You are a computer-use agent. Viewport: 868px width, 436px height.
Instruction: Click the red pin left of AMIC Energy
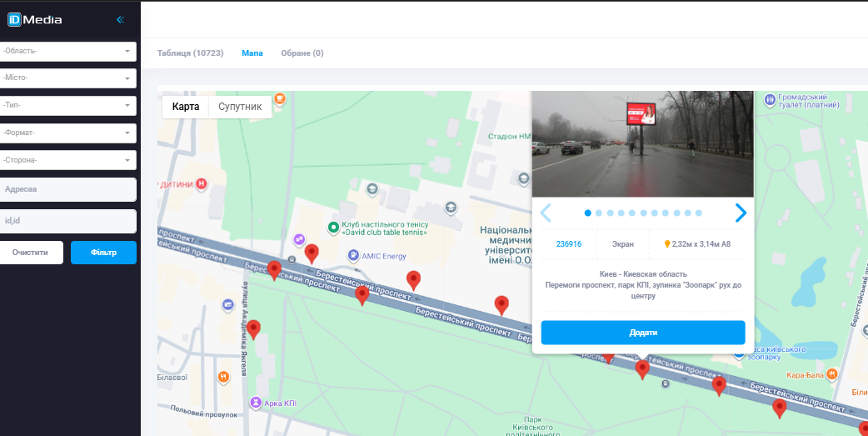coord(312,253)
